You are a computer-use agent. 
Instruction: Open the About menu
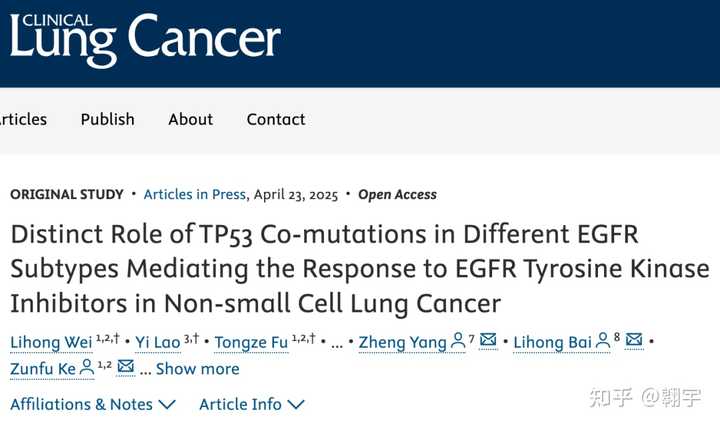pyautogui.click(x=190, y=119)
